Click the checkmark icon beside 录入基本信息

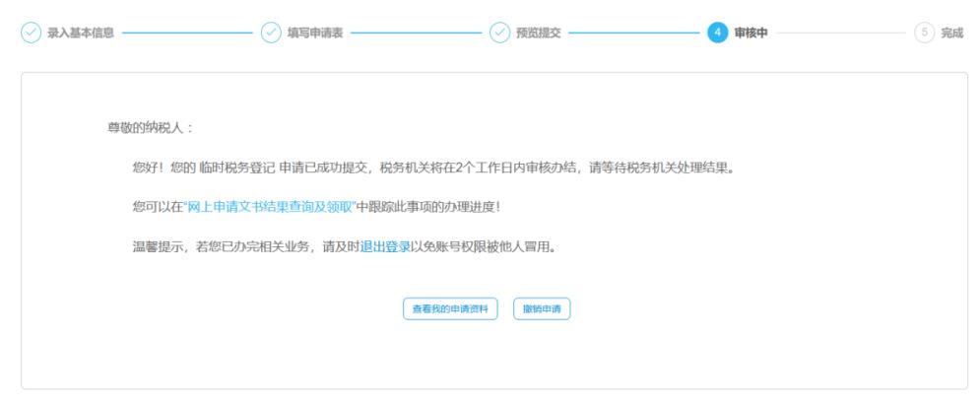click(x=32, y=33)
